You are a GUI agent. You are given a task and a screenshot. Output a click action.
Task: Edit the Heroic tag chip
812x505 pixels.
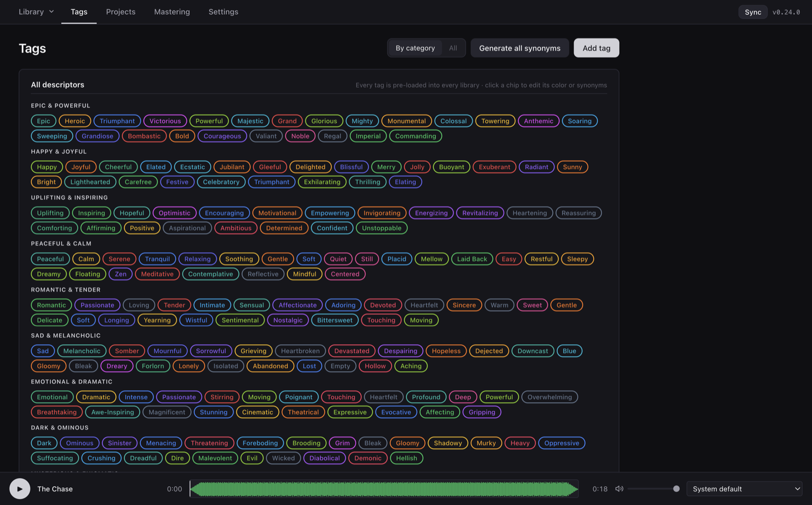(75, 121)
